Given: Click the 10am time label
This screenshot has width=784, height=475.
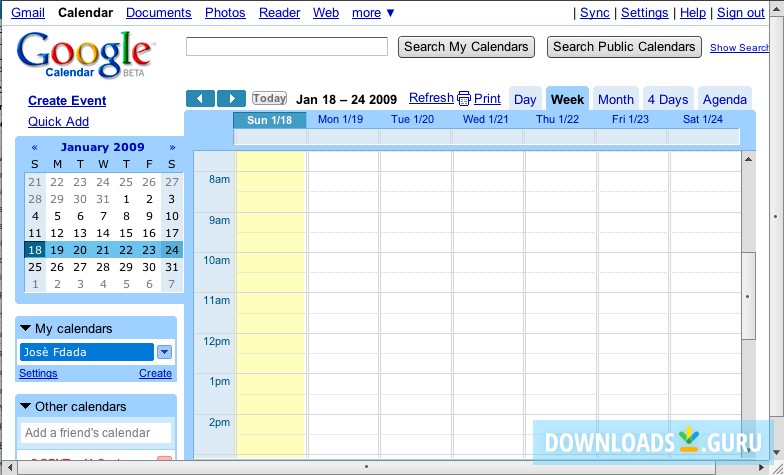Looking at the screenshot, I should (216, 260).
